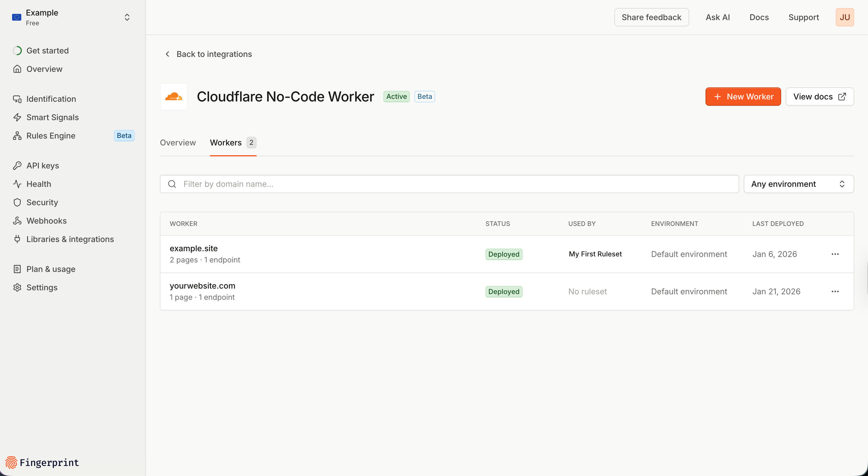Open Smart Signals lightning icon
Image resolution: width=868 pixels, height=476 pixels.
pos(17,117)
